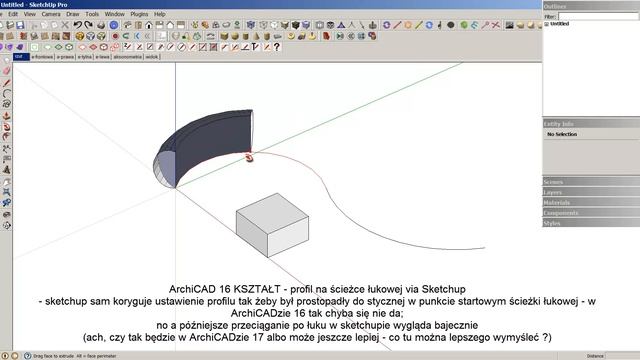Image resolution: width=640 pixels, height=360 pixels.
Task: Select the Arc tool in left toolbar
Action: [6, 93]
